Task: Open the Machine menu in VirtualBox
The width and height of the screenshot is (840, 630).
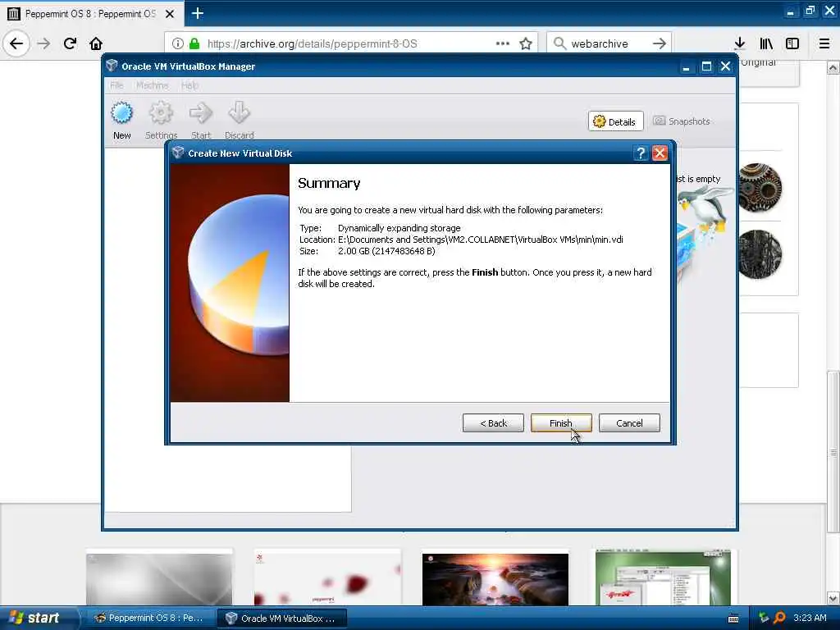Action: coord(152,85)
